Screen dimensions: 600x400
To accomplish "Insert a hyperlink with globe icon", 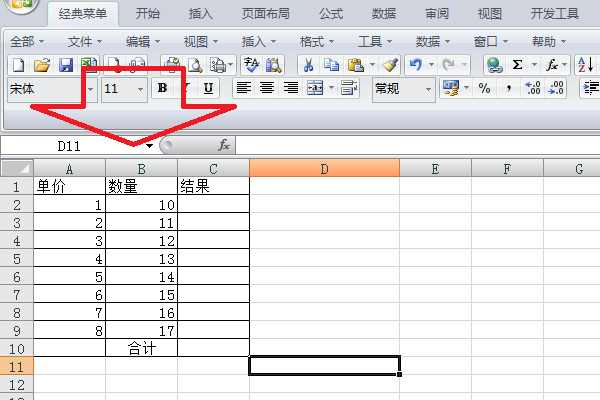I will click(494, 65).
